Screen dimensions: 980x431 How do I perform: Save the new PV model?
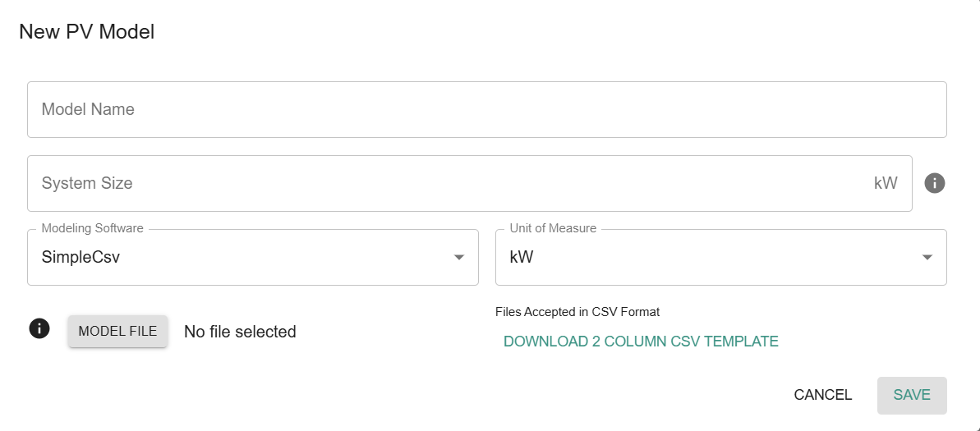(x=912, y=395)
